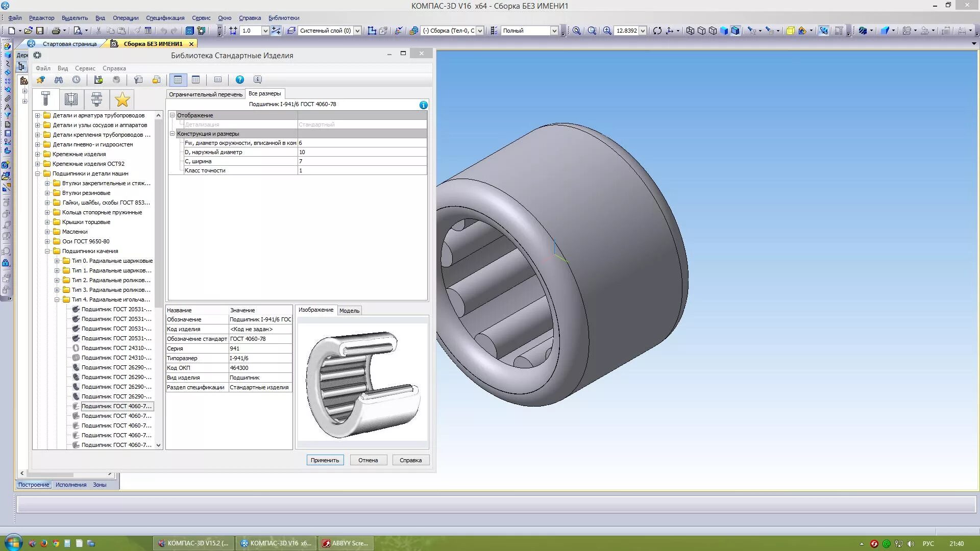Select the fasteners bolt category icon

(45, 99)
